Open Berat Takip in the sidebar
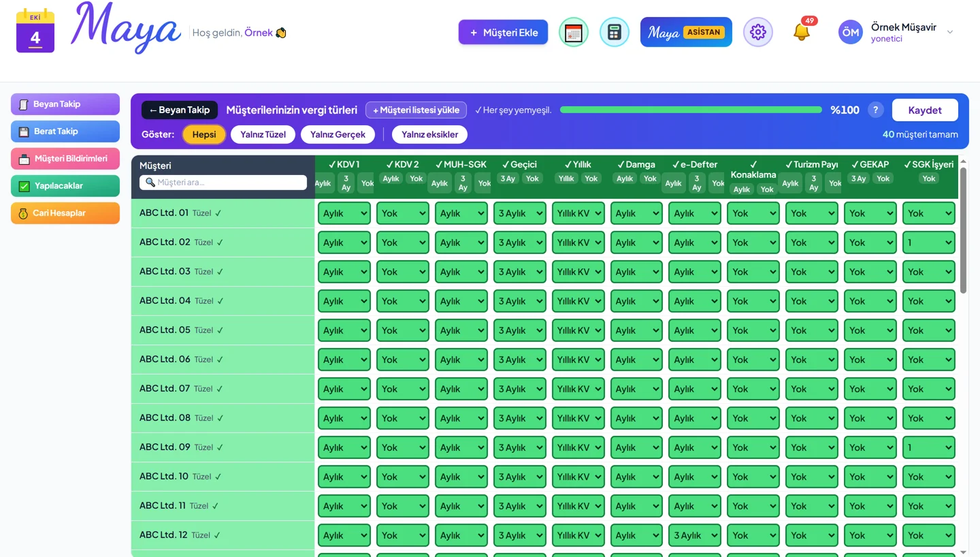This screenshot has width=980, height=557. click(65, 131)
